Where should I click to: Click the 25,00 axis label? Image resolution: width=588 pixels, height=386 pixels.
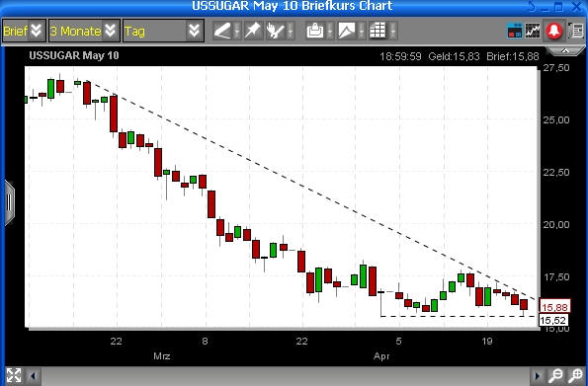(556, 119)
